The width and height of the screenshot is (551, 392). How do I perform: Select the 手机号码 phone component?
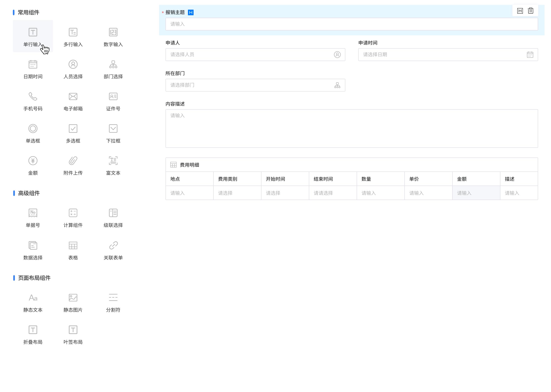[x=33, y=97]
